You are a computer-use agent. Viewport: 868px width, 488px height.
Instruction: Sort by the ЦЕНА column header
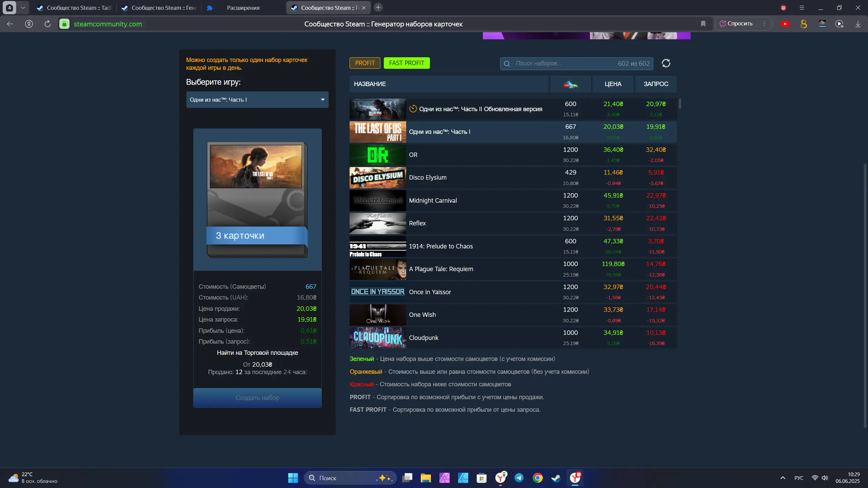point(613,84)
